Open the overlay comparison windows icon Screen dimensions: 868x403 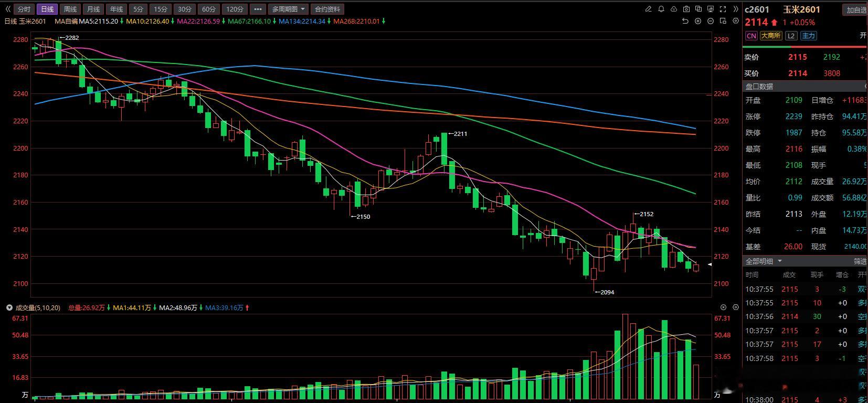tap(698, 9)
